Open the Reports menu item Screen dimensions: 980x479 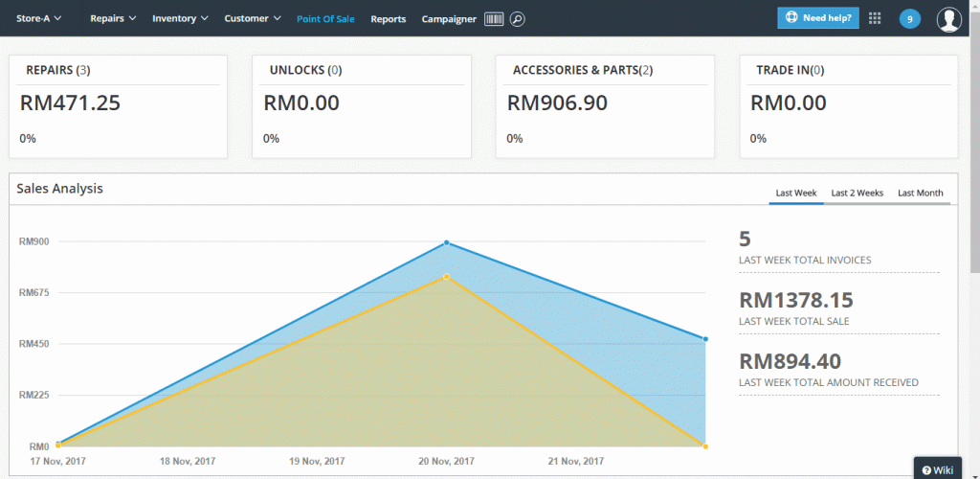[389, 19]
